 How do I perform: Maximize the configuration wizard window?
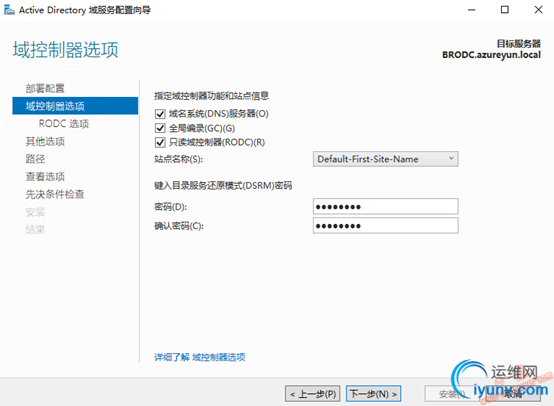pos(505,10)
